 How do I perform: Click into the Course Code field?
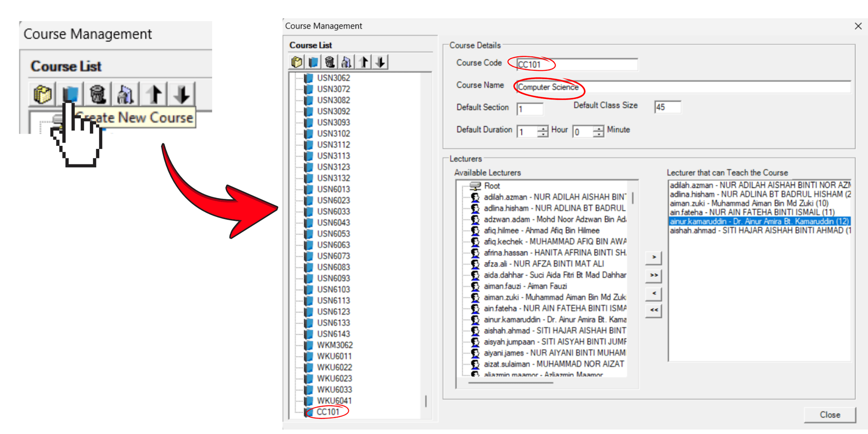coord(577,65)
